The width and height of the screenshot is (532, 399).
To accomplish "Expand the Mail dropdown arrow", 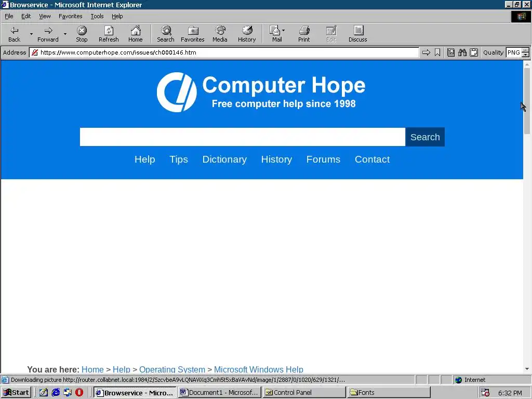I will coord(283,31).
